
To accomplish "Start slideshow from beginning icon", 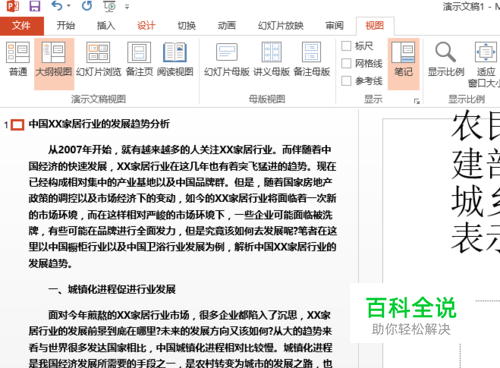I will [110, 6].
